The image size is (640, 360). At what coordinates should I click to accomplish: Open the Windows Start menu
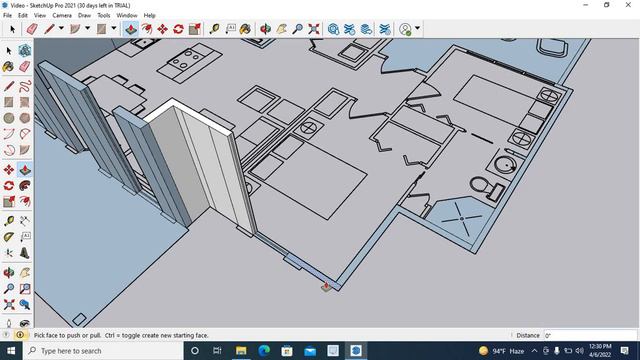(x=11, y=351)
